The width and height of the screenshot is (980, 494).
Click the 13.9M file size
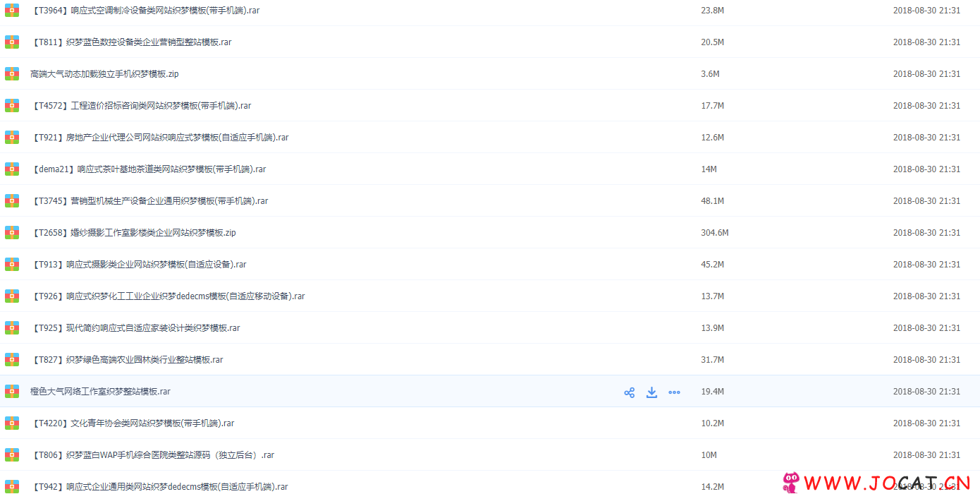[x=713, y=328]
